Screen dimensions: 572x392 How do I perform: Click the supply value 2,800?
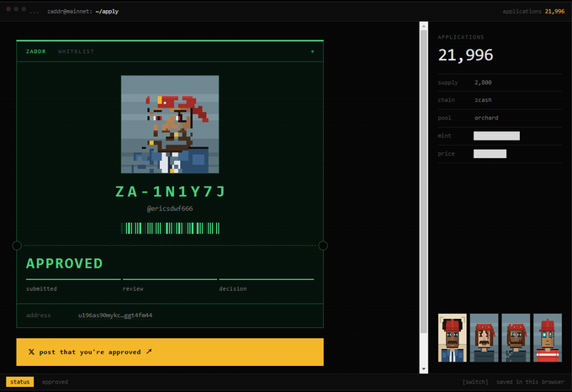click(483, 82)
